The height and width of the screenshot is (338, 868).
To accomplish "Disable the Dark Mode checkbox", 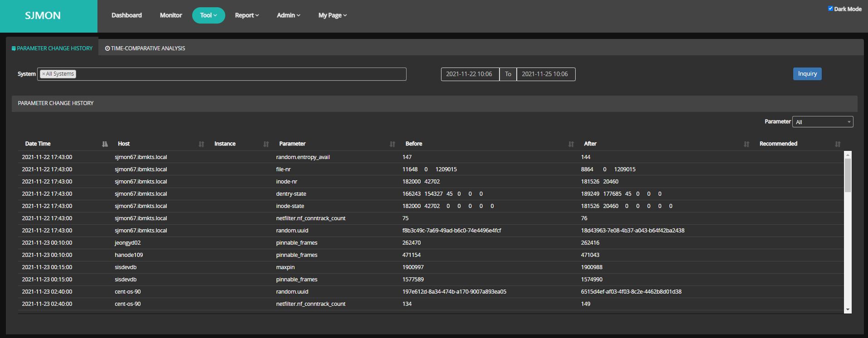I will (x=830, y=9).
